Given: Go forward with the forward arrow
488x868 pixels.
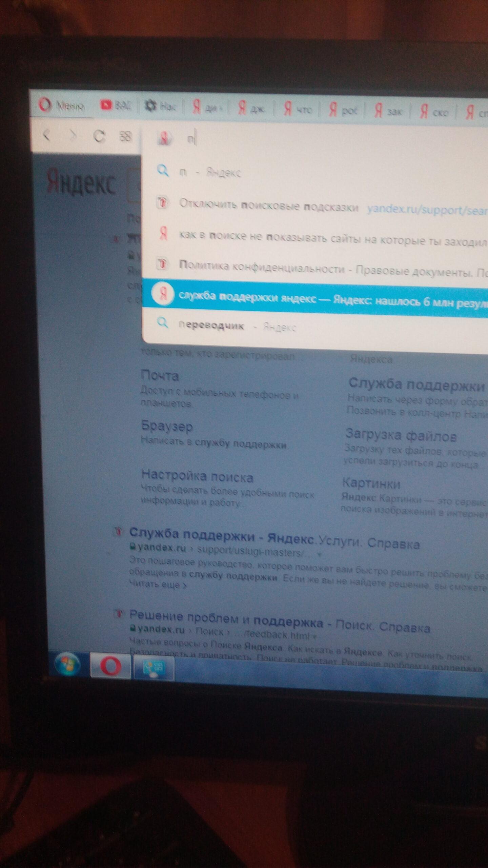Looking at the screenshot, I should pos(73,136).
